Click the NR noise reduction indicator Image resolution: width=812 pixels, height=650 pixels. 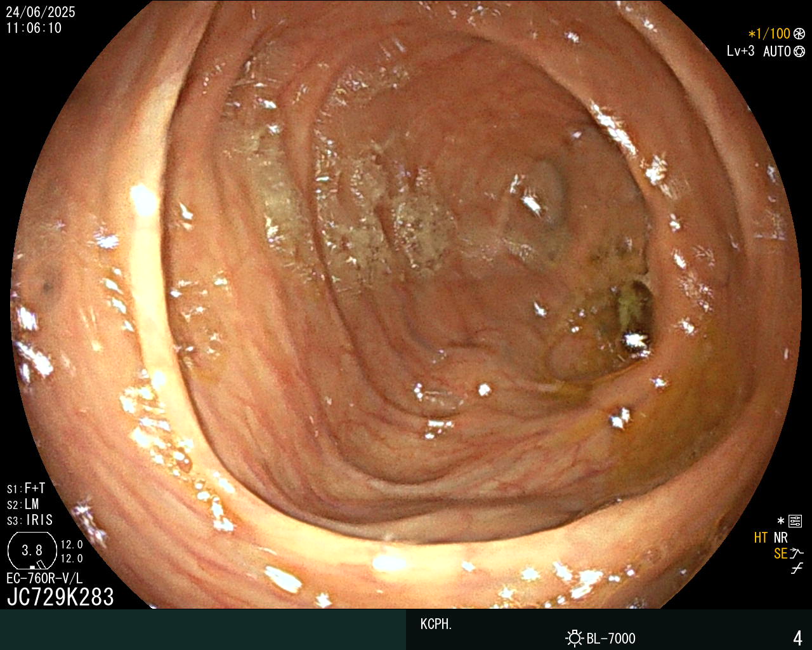click(x=780, y=538)
